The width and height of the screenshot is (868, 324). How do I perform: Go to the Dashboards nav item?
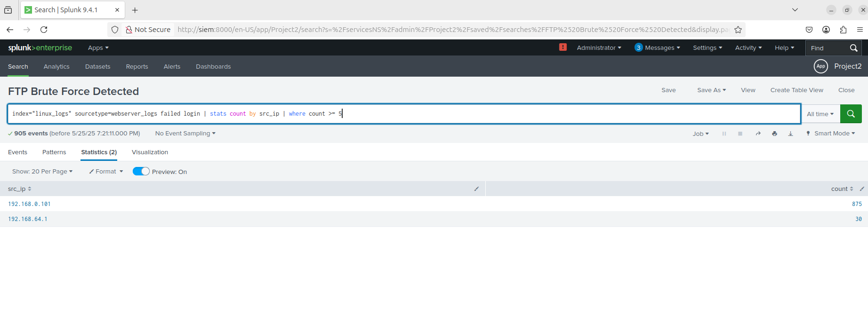coord(213,67)
